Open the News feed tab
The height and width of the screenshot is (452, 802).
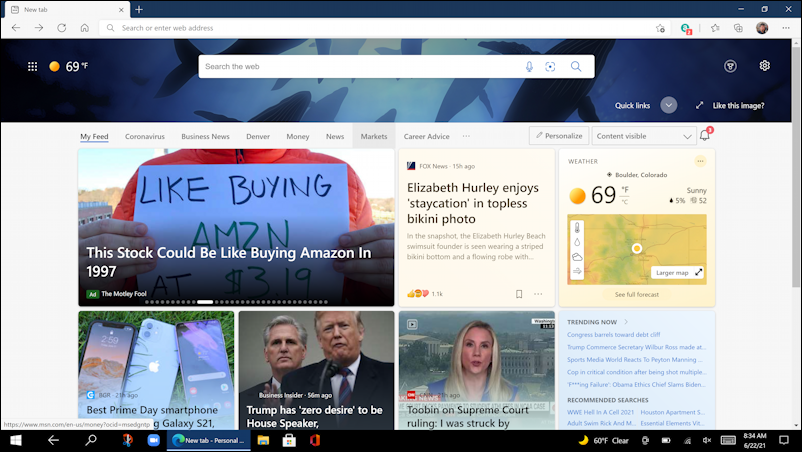point(335,137)
